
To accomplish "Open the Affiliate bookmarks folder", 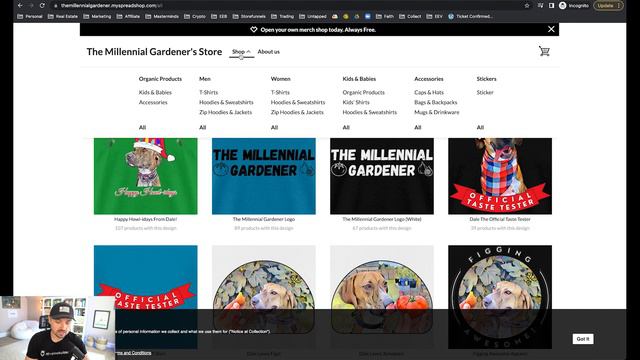I will [x=128, y=16].
